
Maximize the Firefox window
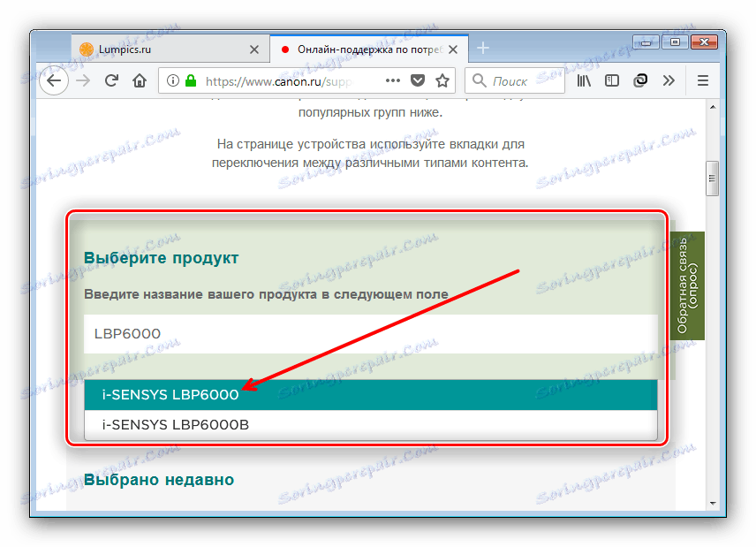[x=675, y=42]
